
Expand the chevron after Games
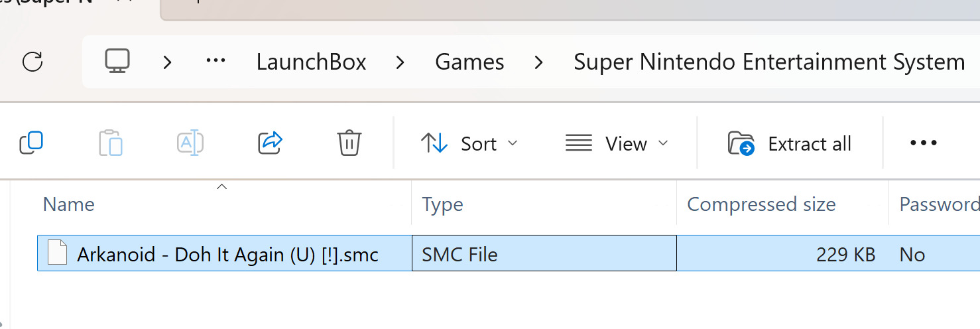pos(538,62)
